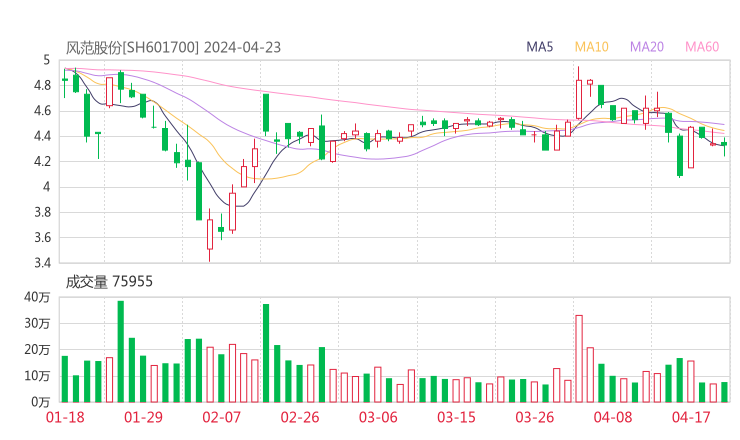This screenshot has width=740, height=440.
Task: Click the volume axis label 20万
Action: pyautogui.click(x=37, y=349)
